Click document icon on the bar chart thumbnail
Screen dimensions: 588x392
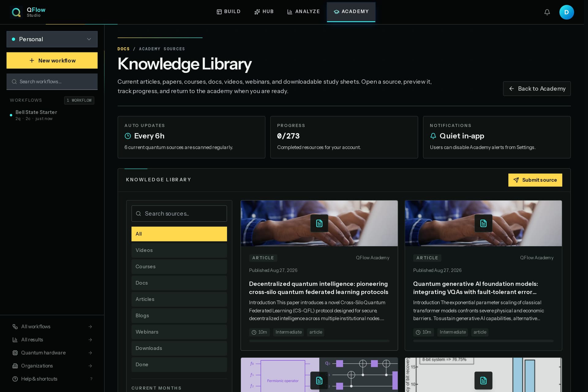click(x=483, y=380)
